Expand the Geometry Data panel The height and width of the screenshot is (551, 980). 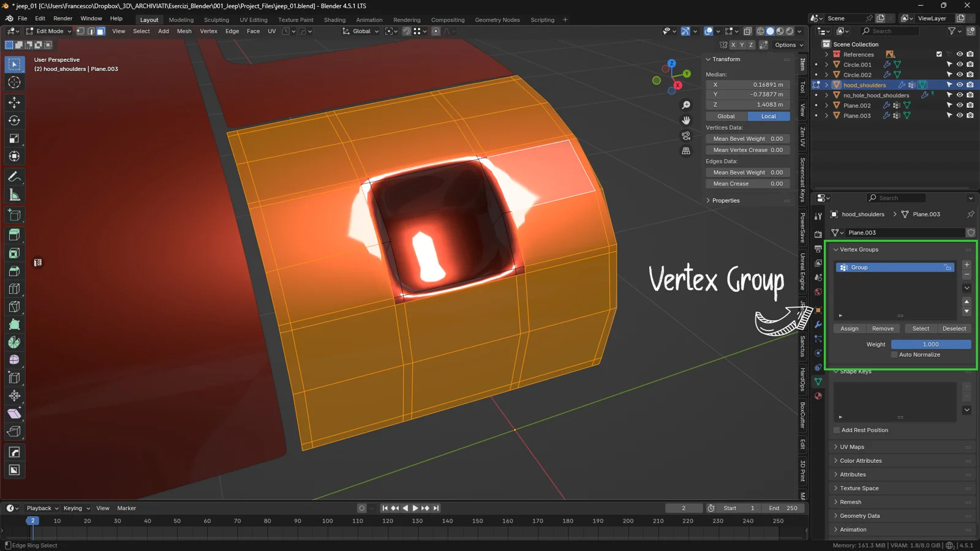click(x=859, y=516)
